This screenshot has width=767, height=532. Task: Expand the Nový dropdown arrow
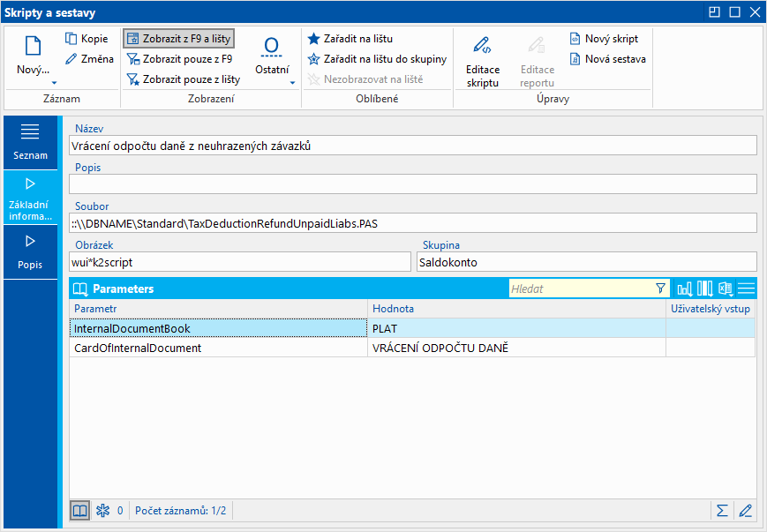pos(53,82)
